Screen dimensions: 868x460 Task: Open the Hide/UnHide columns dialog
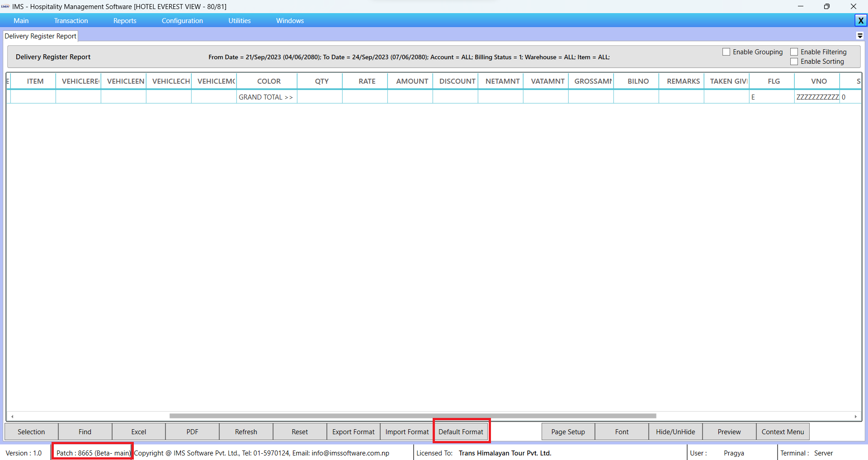(675, 432)
